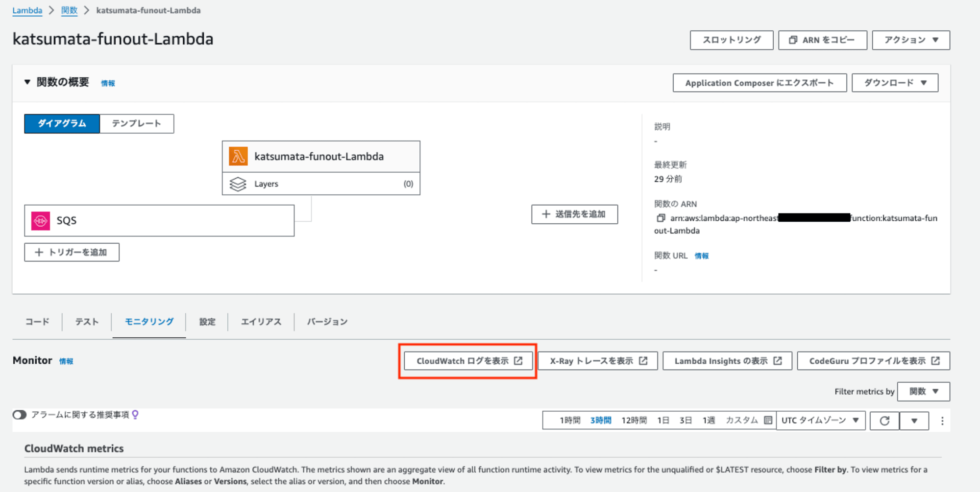Screen dimensions: 980x492
Task: Export to Application Composer
Action: pyautogui.click(x=759, y=83)
